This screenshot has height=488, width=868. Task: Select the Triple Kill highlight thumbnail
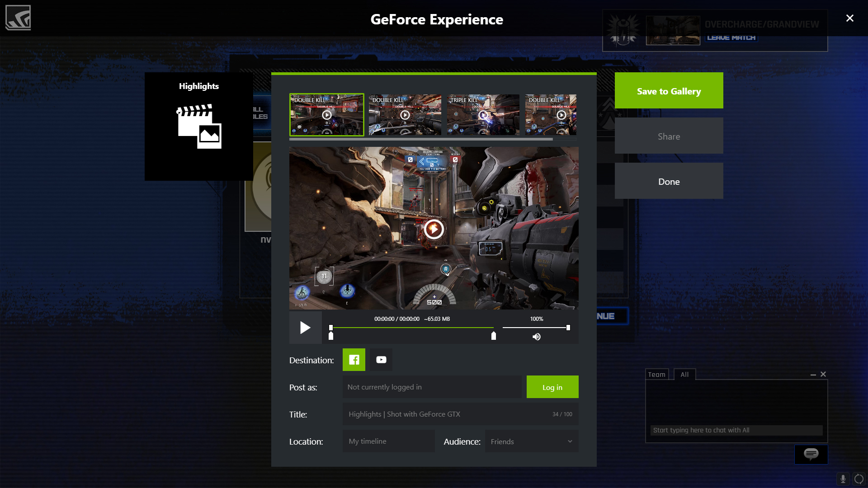coord(482,114)
